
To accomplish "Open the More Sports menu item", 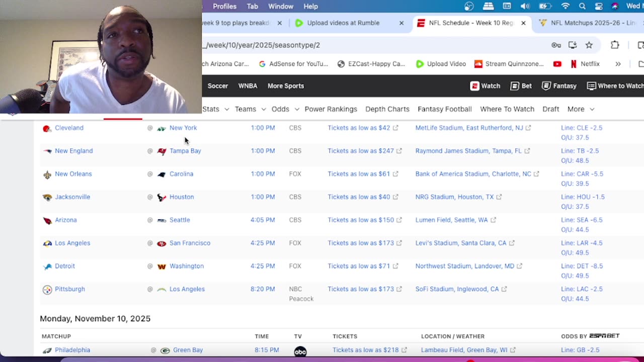I will [x=286, y=86].
